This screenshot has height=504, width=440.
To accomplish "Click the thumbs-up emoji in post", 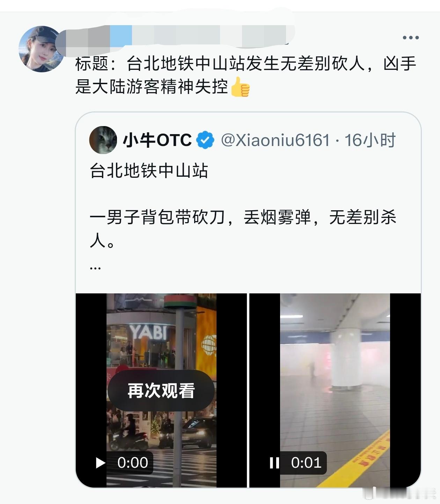I will tap(240, 87).
